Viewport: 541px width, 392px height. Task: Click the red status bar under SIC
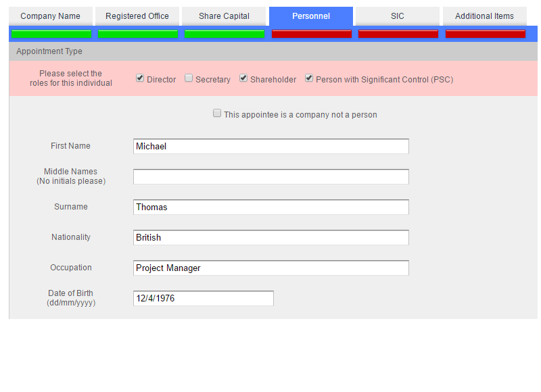click(x=398, y=34)
